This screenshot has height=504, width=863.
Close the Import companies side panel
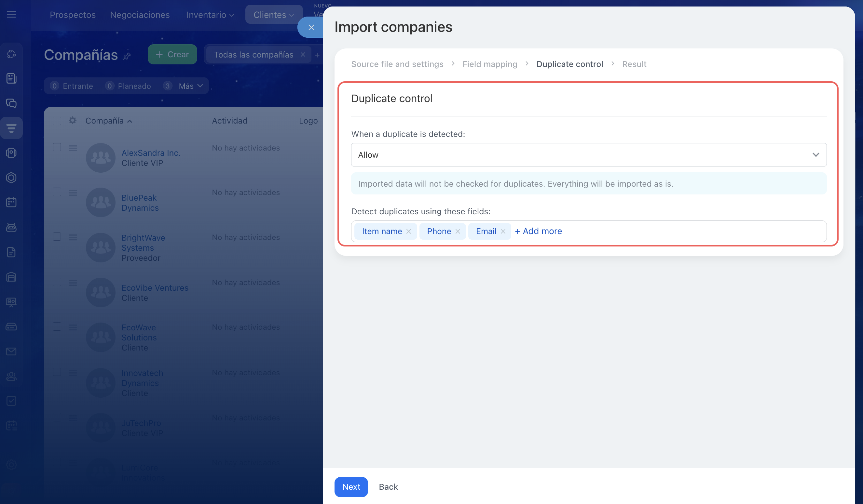pos(311,27)
